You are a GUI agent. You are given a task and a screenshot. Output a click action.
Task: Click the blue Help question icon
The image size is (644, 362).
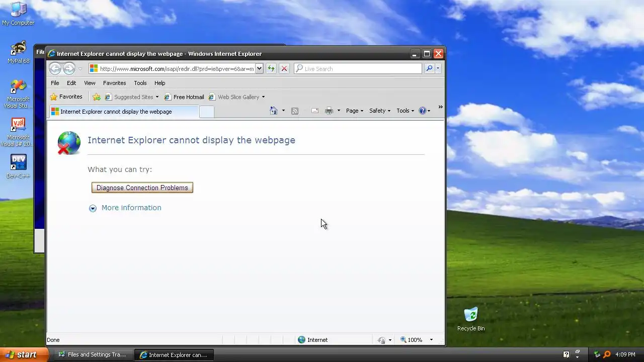[x=423, y=111]
